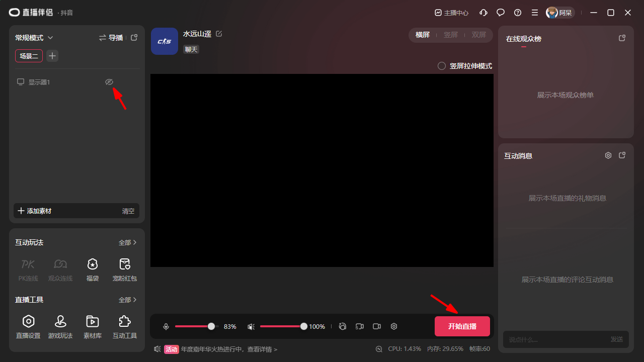Switch to 竖屏 portrait tab
Viewport: 644px width, 362px height.
click(450, 35)
